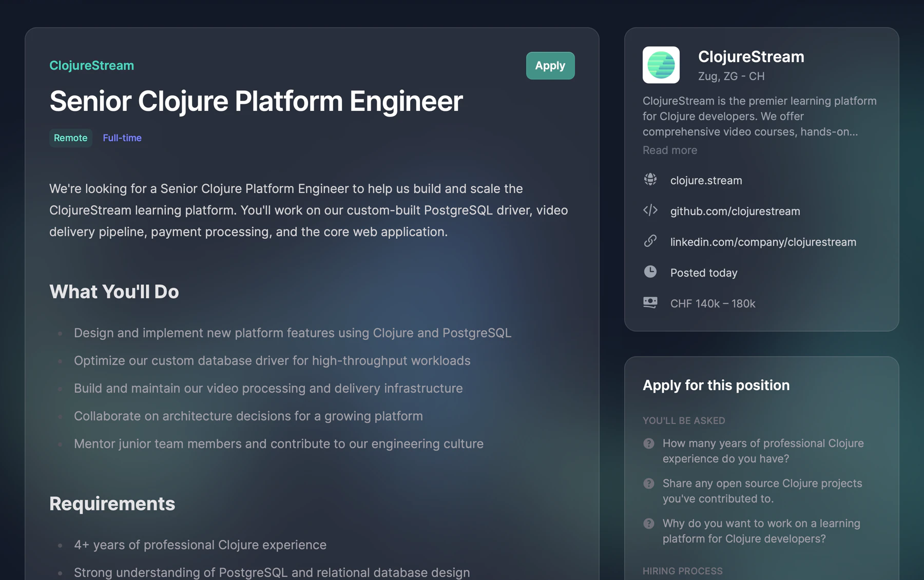Open github.com/clojurestream link
This screenshot has height=580, width=924.
click(x=735, y=211)
